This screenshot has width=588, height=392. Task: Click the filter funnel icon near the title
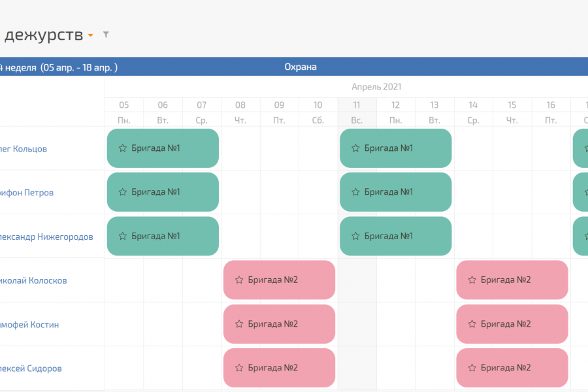106,35
